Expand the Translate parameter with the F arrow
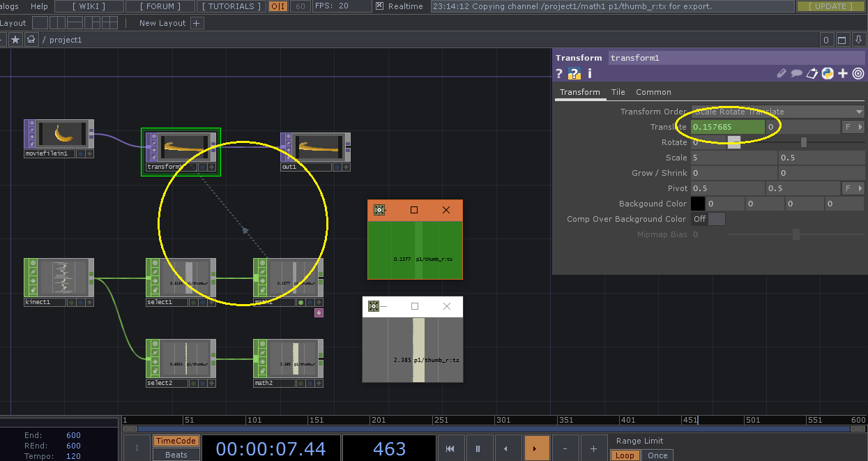 click(x=852, y=126)
